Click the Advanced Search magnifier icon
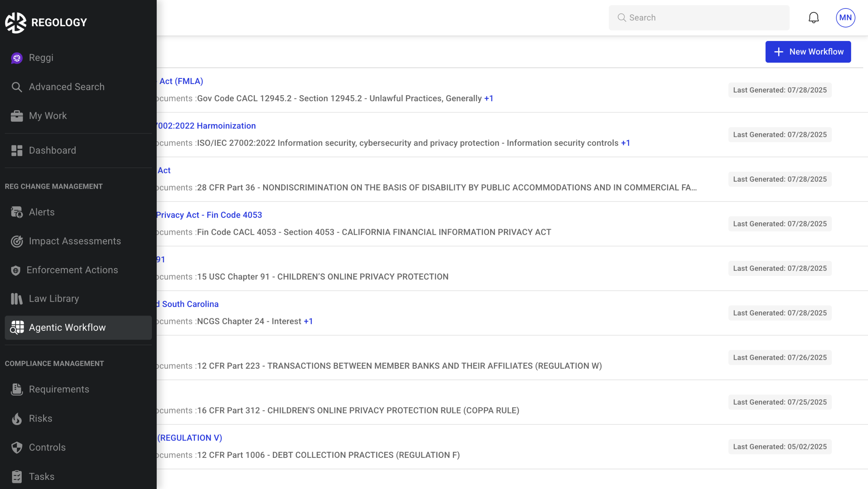This screenshot has width=868, height=489. (17, 87)
